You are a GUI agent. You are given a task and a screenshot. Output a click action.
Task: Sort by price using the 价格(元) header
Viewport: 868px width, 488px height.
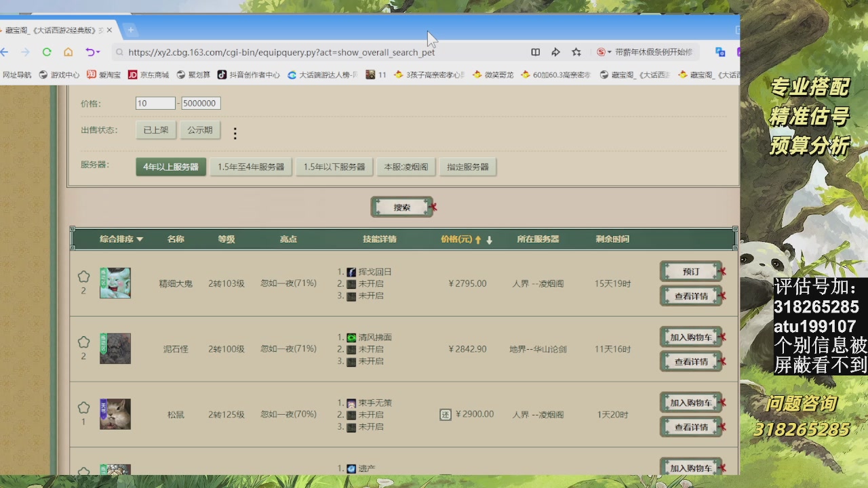tap(456, 239)
